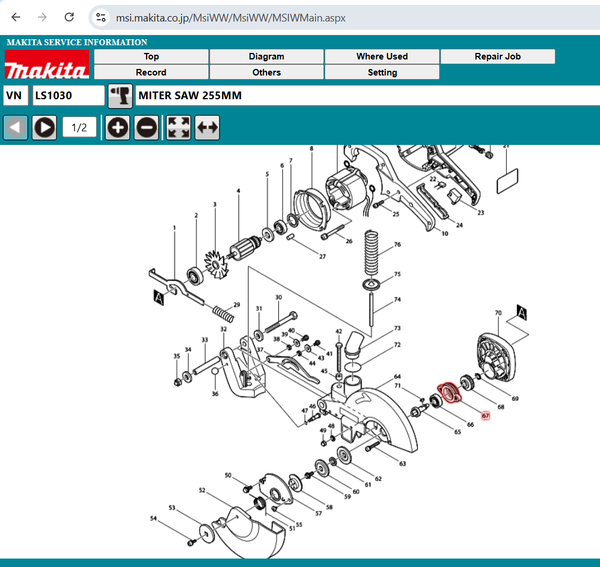This screenshot has height=567, width=600.
Task: Open the Where Used tab
Action: pyautogui.click(x=382, y=57)
